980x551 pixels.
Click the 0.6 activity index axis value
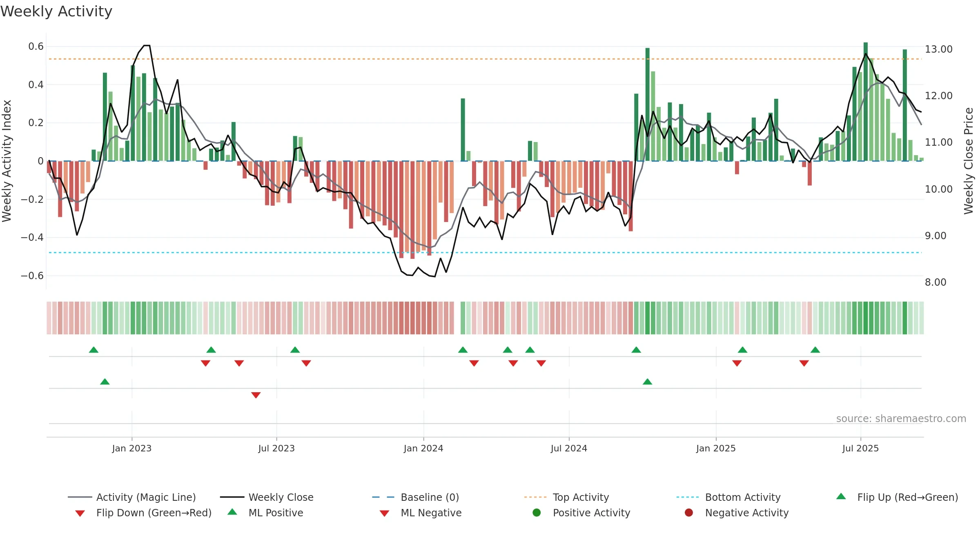(36, 47)
